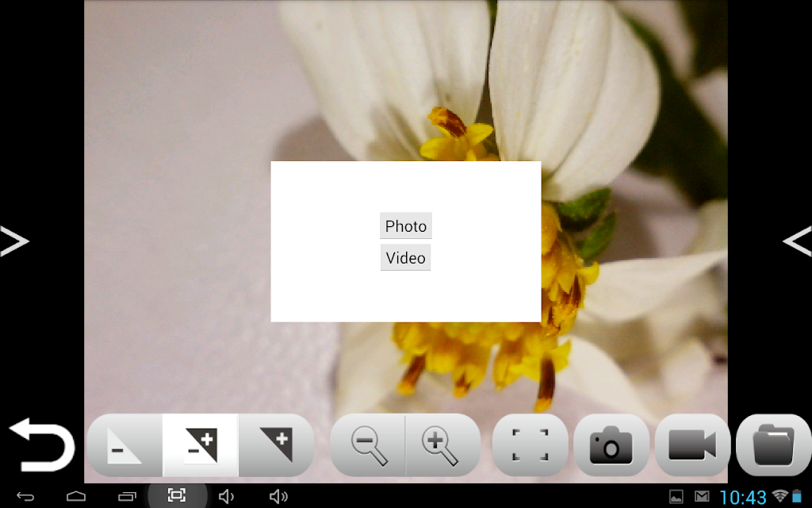Raise volume using the navigation bar speaker
Screen dimensions: 812x508
(x=278, y=497)
